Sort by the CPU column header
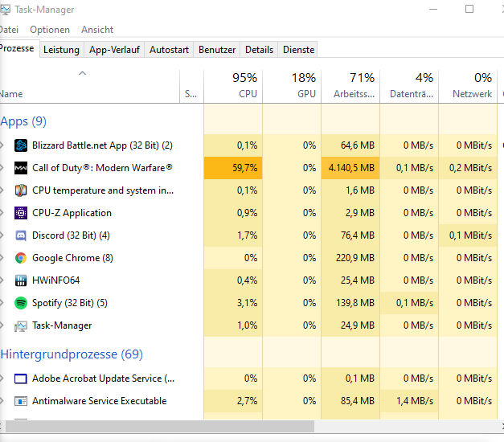 pos(233,86)
